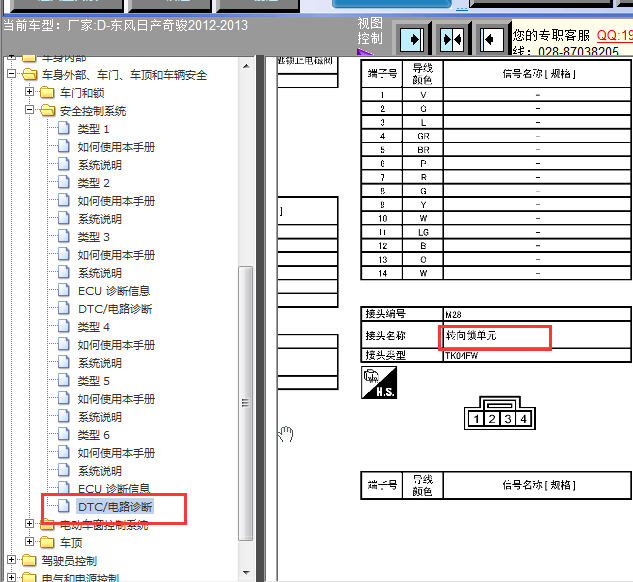The image size is (633, 582).
Task: Click the tree panel scroll-down arrow
Action: (246, 572)
